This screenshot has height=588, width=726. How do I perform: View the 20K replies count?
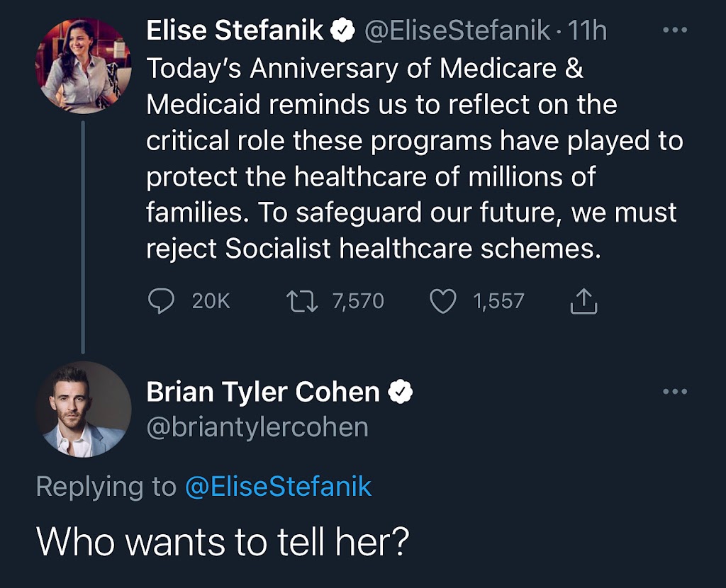pos(211,302)
